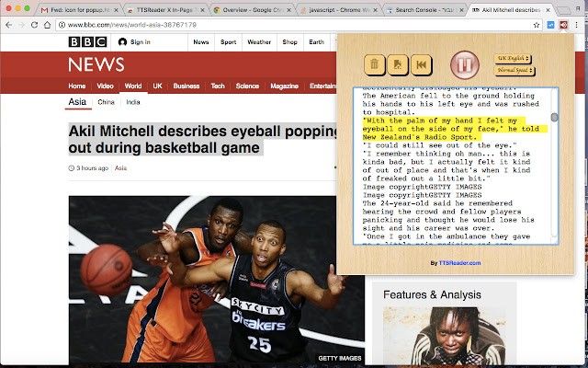Click the China sub-section link
The height and width of the screenshot is (368, 588).
point(106,102)
